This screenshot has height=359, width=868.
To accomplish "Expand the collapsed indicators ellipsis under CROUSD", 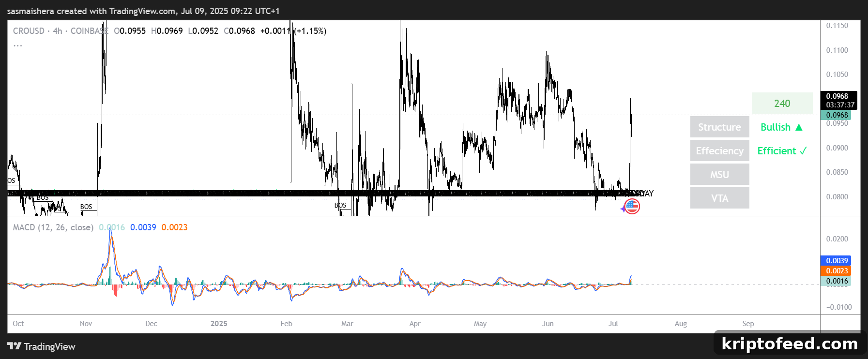I will [x=18, y=45].
